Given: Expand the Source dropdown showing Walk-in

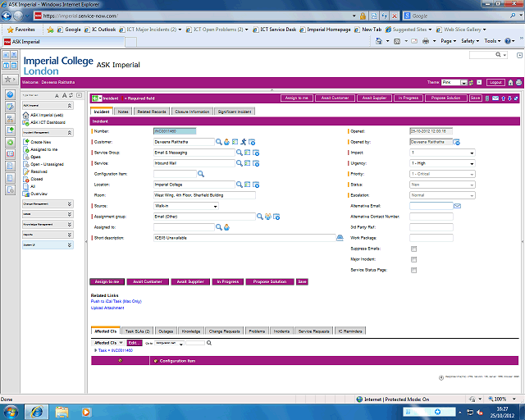Looking at the screenshot, I should (x=185, y=206).
